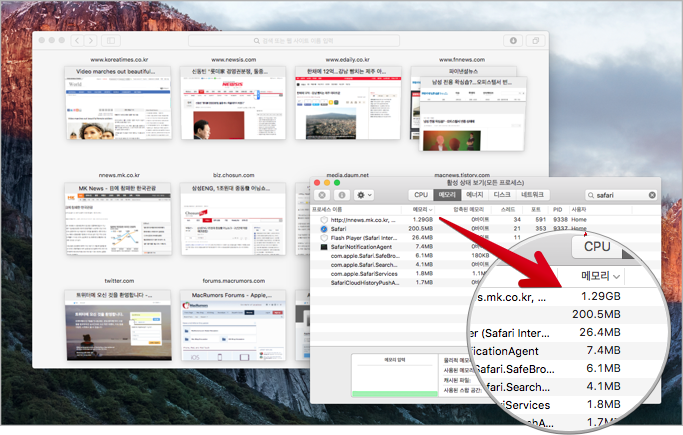Select SafariCloudHistoryPushA... process
The image size is (683, 435).
(x=365, y=283)
